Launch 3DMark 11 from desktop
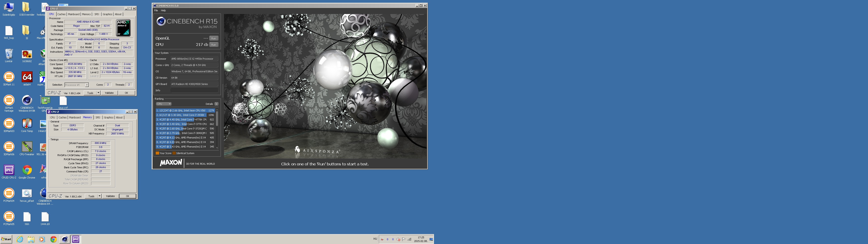Viewport: 868px width, 244px height. pos(9,79)
